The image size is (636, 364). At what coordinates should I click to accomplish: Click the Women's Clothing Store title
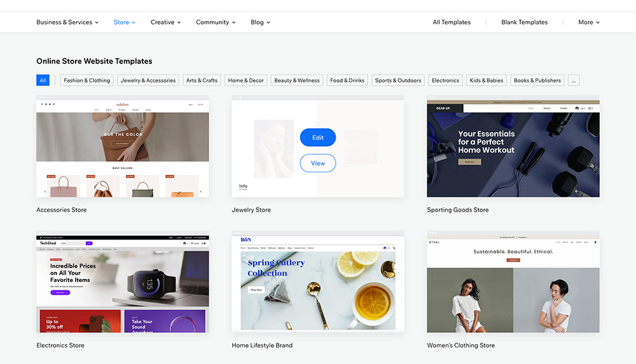[460, 346]
